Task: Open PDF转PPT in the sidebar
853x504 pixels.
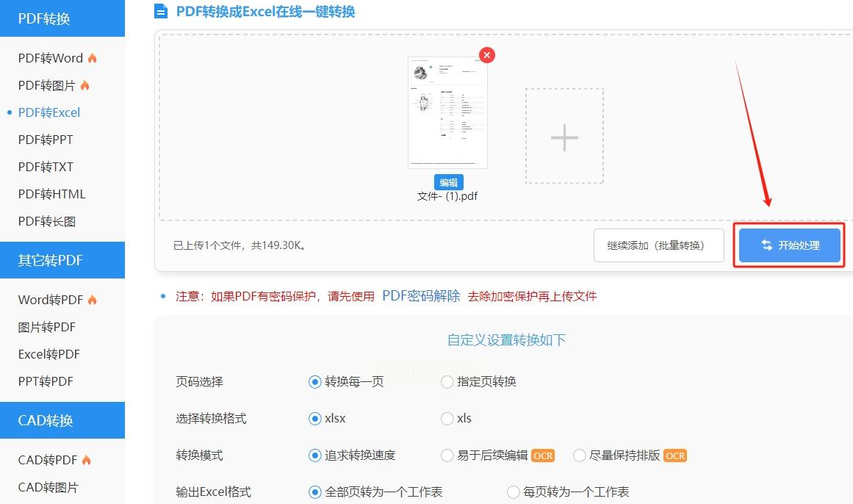Action: [46, 140]
